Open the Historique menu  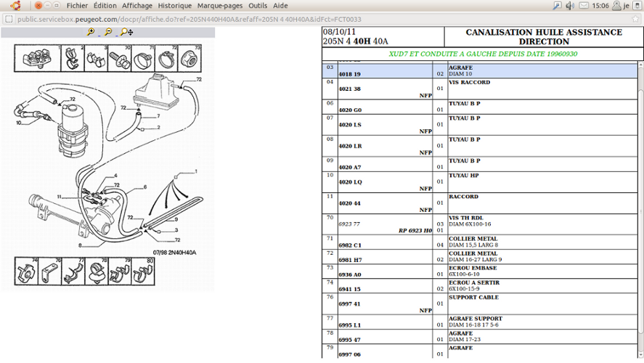[x=175, y=5]
